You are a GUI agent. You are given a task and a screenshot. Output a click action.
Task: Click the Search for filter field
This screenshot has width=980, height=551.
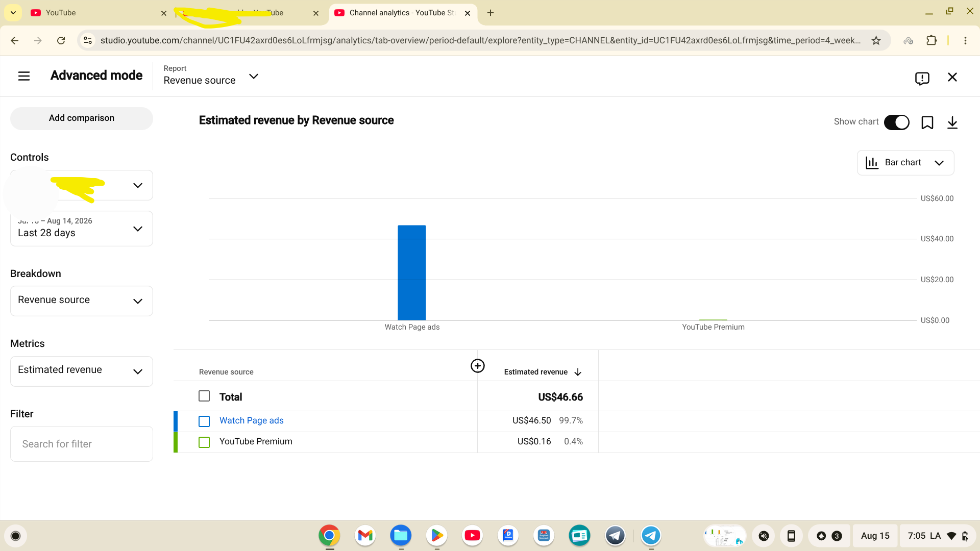click(x=82, y=444)
